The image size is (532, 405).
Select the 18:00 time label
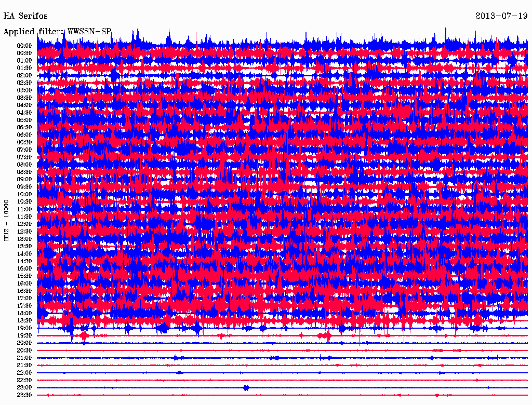(24, 314)
